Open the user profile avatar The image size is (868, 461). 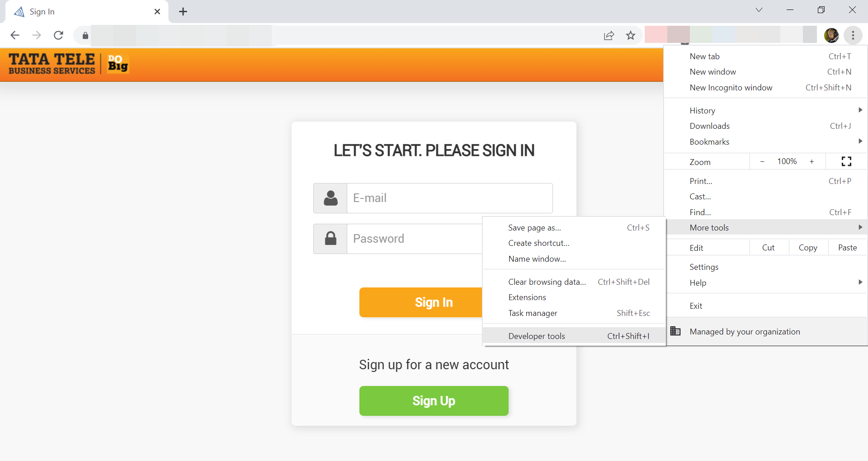tap(831, 35)
